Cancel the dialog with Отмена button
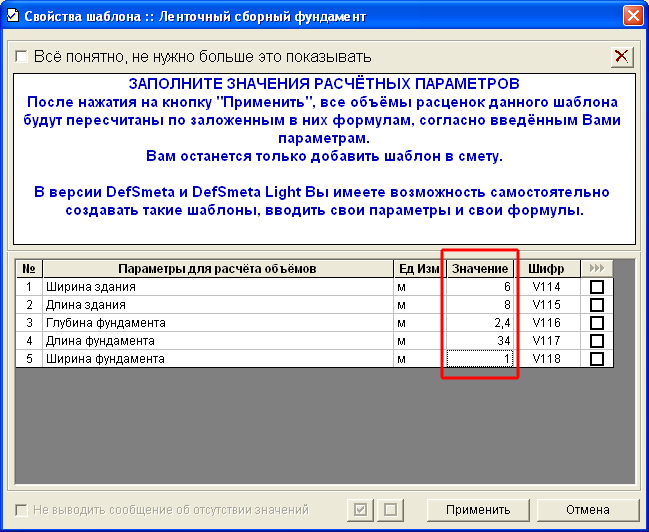This screenshot has width=649, height=532. coord(588,510)
